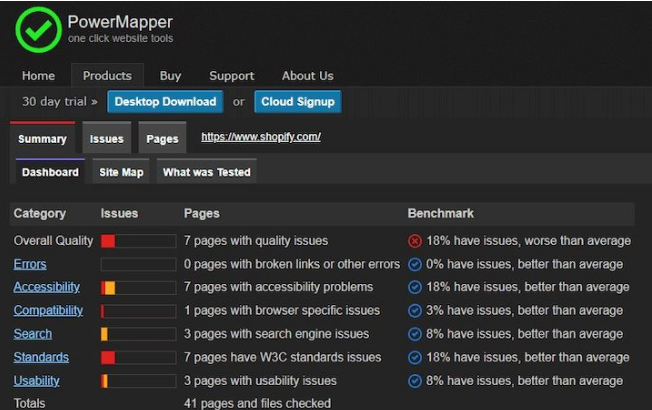This screenshot has height=410, width=652.
Task: Click the blue check icon in Search row
Action: (415, 334)
